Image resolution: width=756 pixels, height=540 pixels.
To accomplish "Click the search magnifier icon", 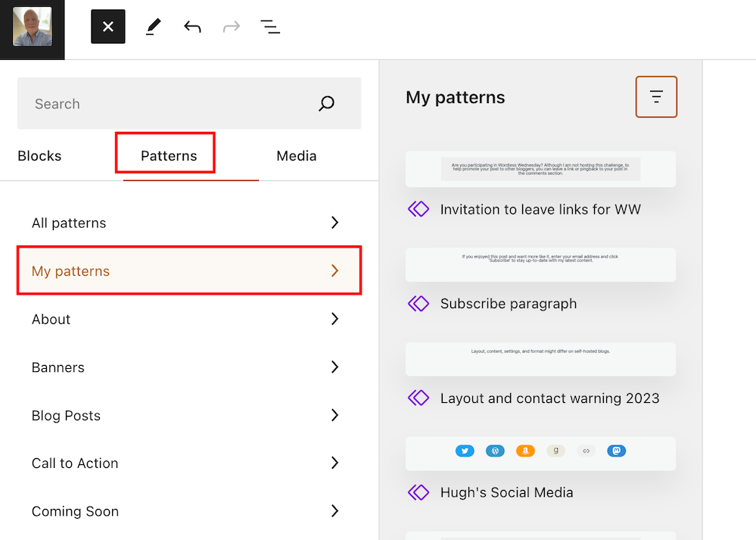I will (x=326, y=104).
